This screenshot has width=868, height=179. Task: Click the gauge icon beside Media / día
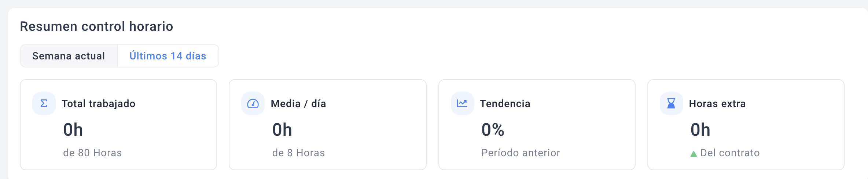pos(253,103)
